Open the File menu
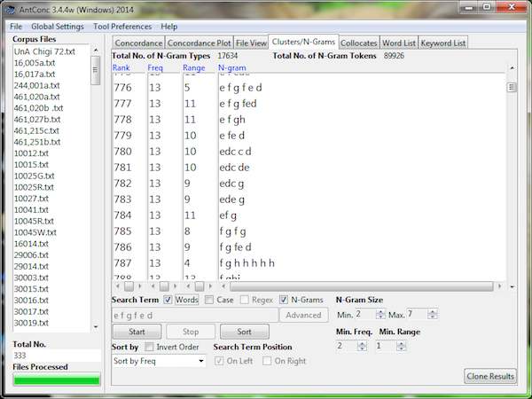This screenshot has height=399, width=532. click(16, 27)
